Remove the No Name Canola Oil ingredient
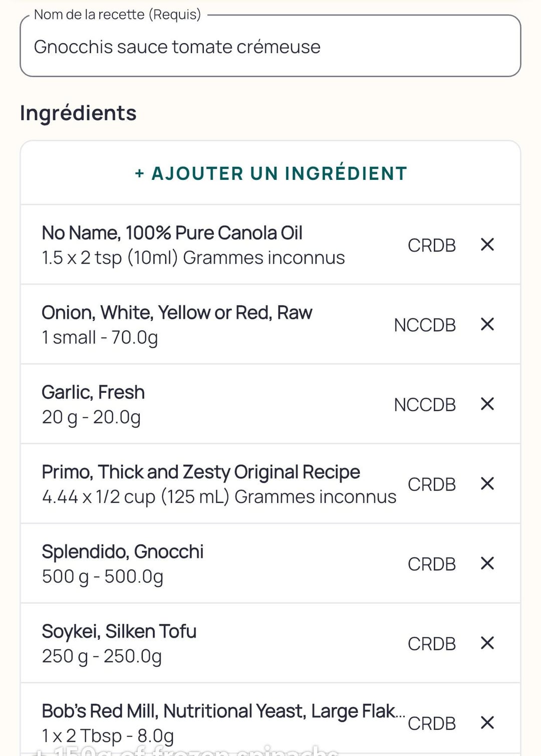This screenshot has width=541, height=756. click(487, 244)
